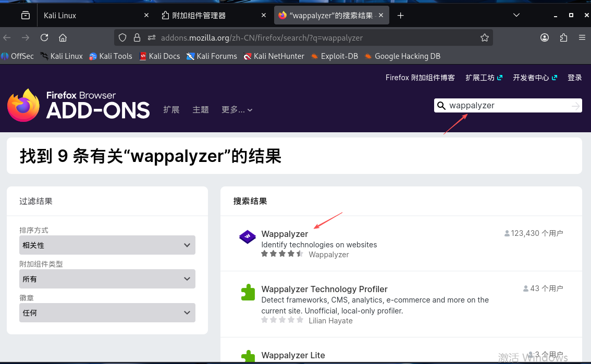Image resolution: width=591 pixels, height=364 pixels.
Task: Show tracking protection shield info
Action: tap(122, 37)
